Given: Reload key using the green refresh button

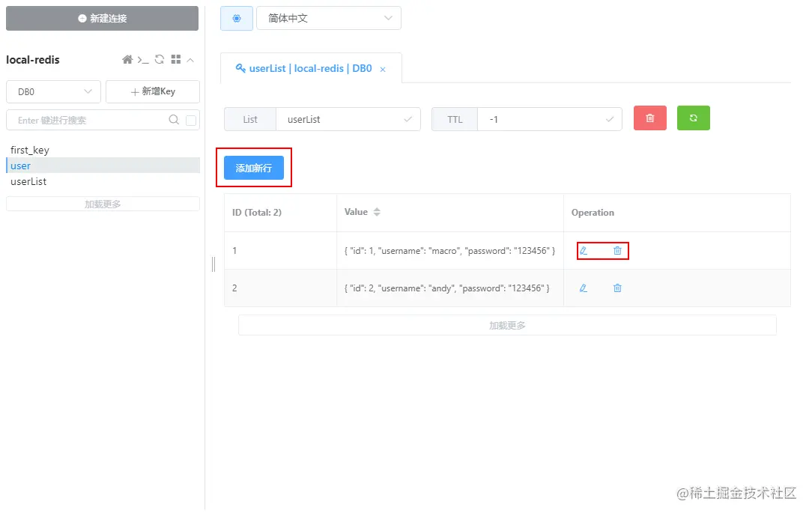Looking at the screenshot, I should point(694,118).
